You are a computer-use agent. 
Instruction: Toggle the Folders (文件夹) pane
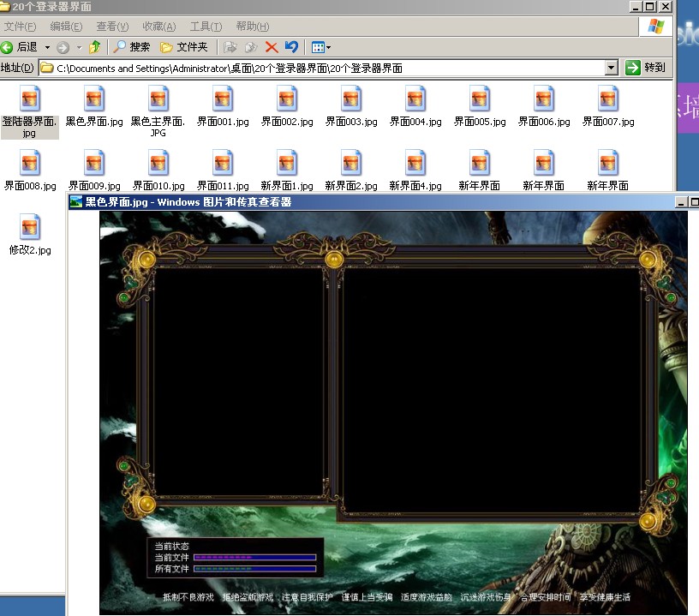click(184, 47)
